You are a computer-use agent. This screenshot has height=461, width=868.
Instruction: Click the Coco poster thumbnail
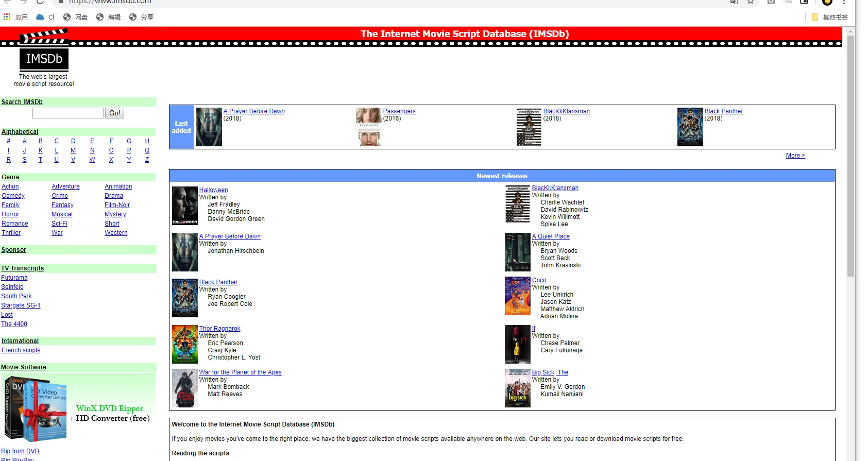click(x=518, y=296)
